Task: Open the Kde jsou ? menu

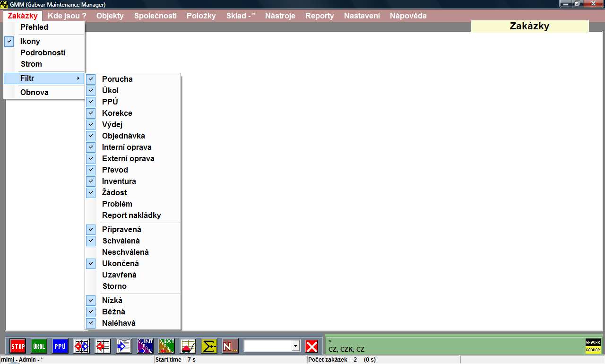Action: point(67,16)
